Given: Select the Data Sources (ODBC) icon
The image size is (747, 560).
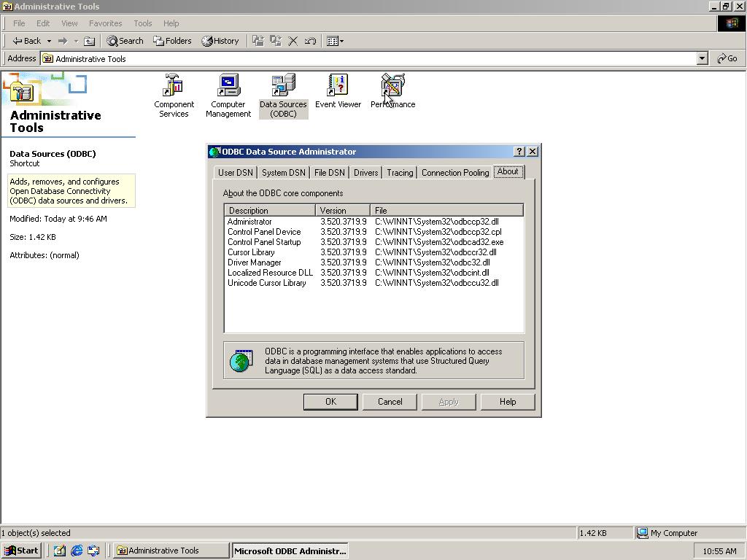Looking at the screenshot, I should pos(284,96).
